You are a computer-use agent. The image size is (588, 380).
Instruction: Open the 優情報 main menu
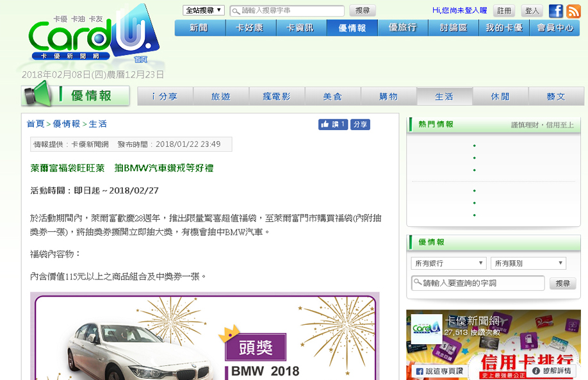[352, 28]
